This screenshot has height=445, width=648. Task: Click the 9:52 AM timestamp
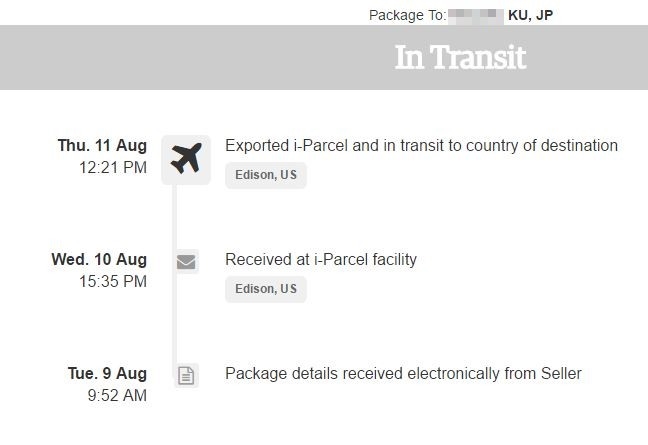pyautogui.click(x=116, y=396)
